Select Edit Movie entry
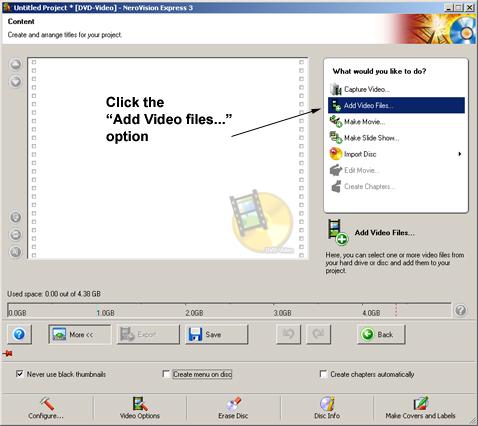This screenshot has height=426, width=478. 361,170
